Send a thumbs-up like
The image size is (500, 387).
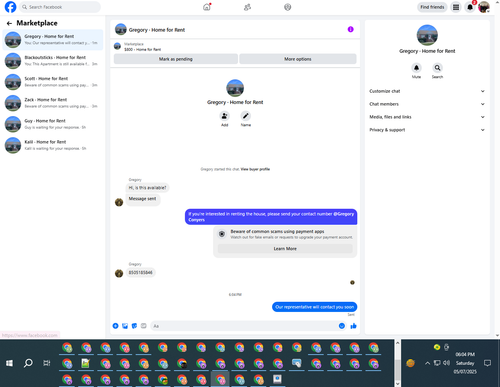pyautogui.click(x=354, y=326)
